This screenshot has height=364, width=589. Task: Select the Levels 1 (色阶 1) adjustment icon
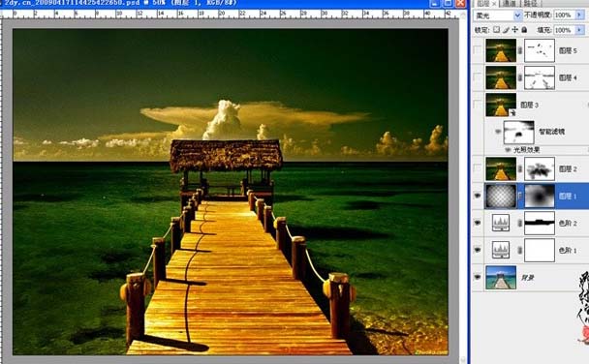[501, 250]
